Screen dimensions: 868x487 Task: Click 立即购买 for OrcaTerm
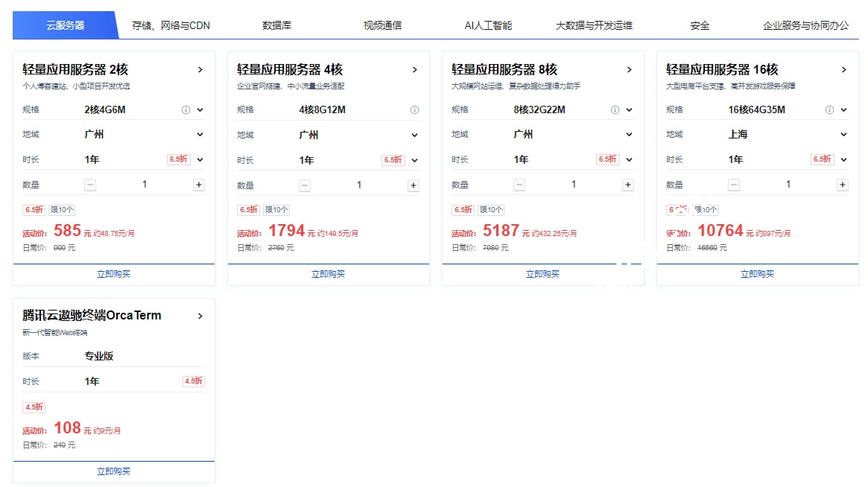(x=113, y=471)
